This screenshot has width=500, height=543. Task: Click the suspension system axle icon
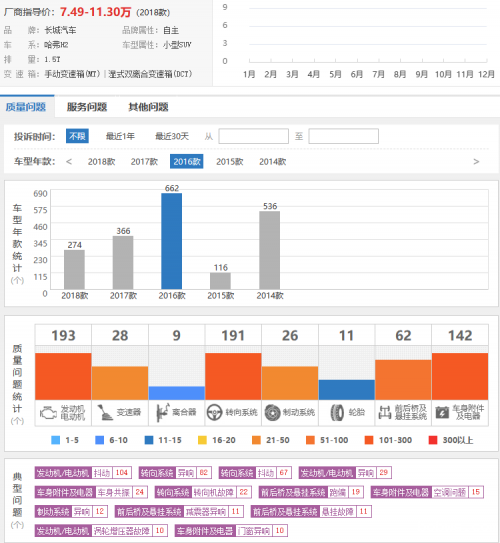[x=385, y=412]
